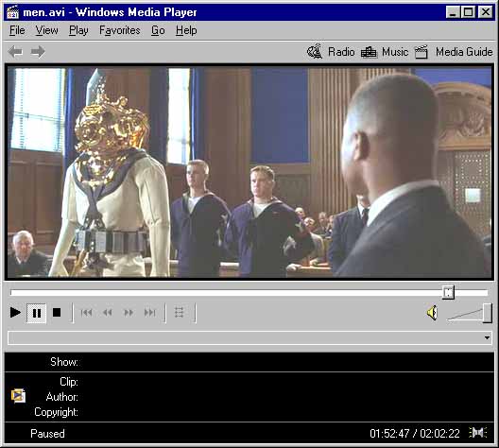
Task: Mute audio with the speaker icon
Action: (432, 313)
